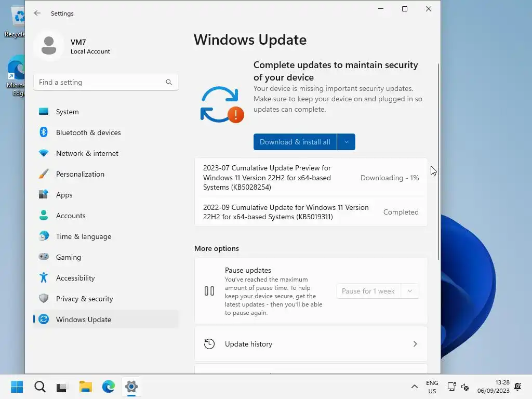Maximize the Settings window

[404, 9]
